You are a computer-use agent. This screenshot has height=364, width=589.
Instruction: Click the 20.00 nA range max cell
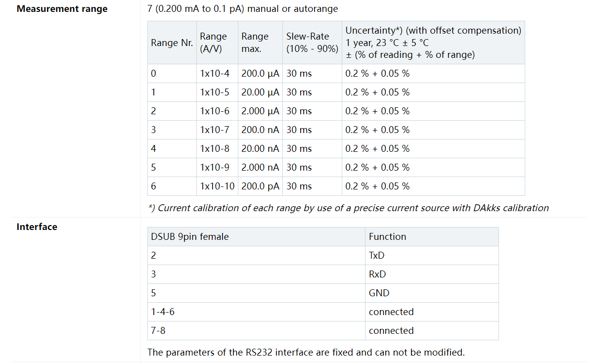click(x=260, y=148)
